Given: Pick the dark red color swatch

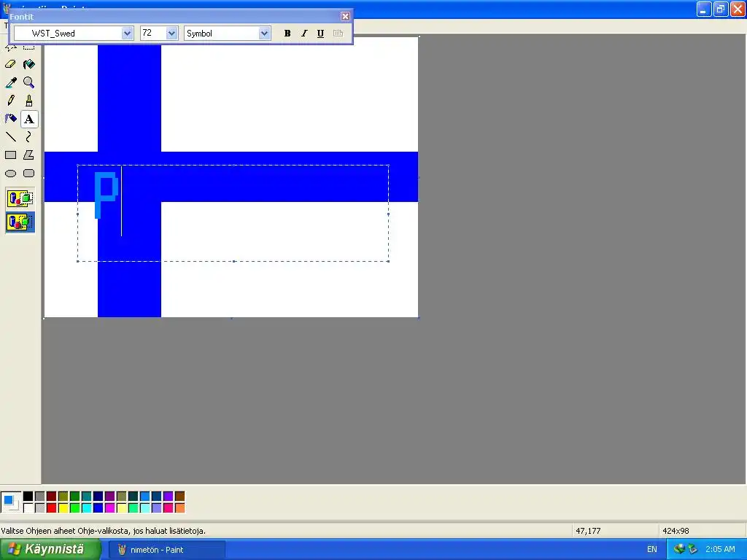Looking at the screenshot, I should 52,496.
